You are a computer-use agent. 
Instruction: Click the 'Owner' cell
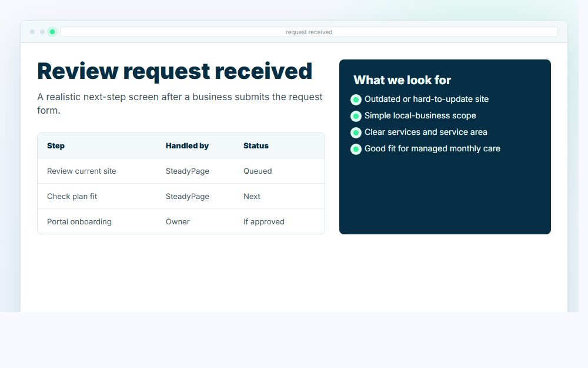tap(178, 221)
